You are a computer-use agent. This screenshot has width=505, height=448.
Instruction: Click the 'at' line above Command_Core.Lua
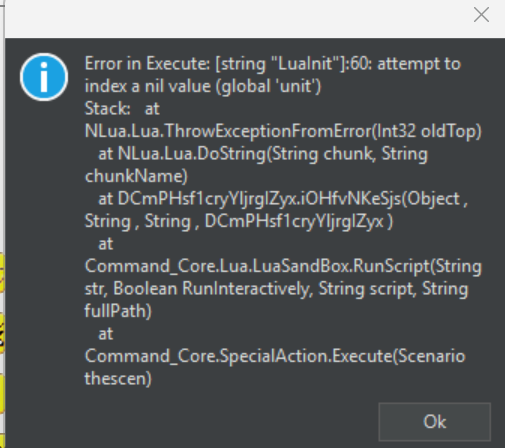(106, 244)
